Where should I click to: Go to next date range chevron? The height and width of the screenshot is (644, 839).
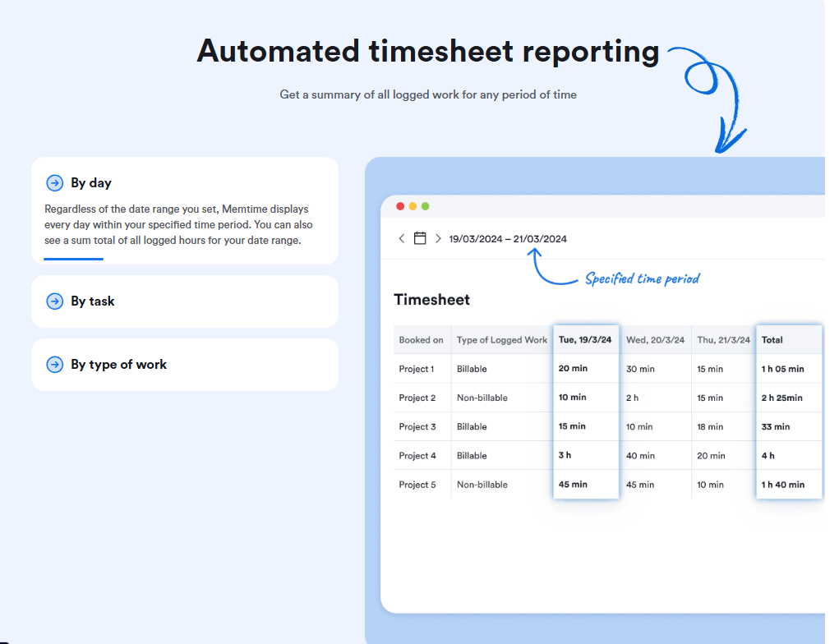point(438,238)
